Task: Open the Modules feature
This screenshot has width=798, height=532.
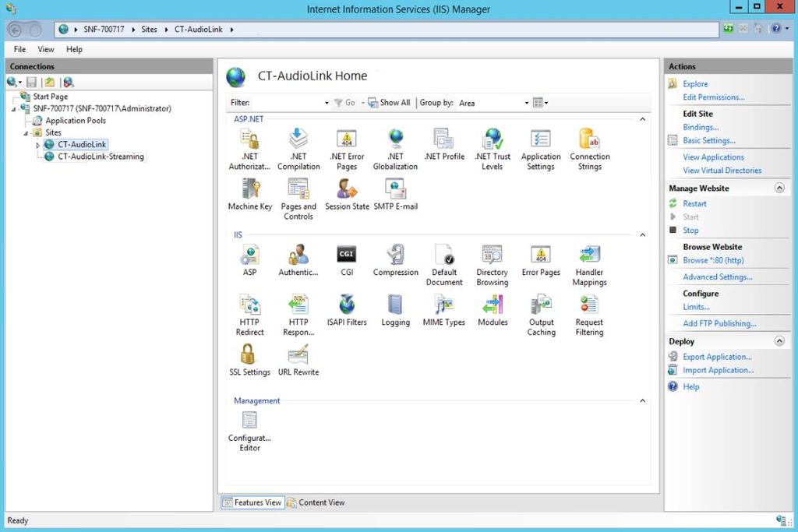Action: pyautogui.click(x=493, y=310)
